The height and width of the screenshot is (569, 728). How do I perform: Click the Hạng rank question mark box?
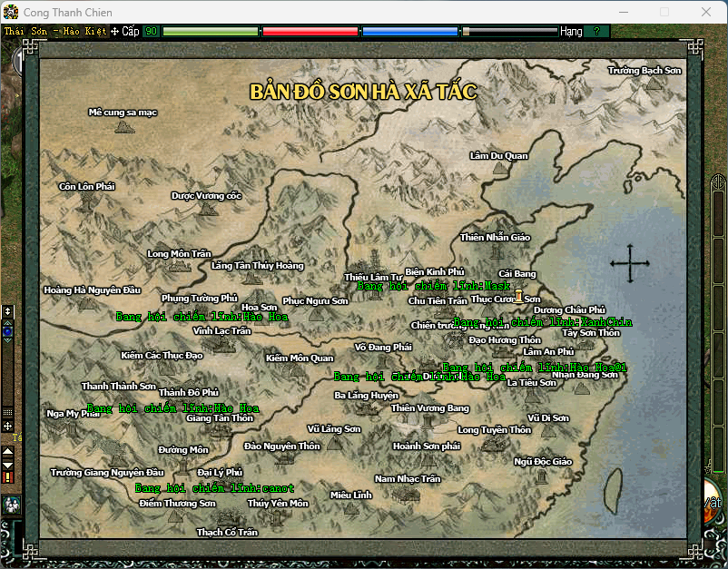tap(596, 32)
